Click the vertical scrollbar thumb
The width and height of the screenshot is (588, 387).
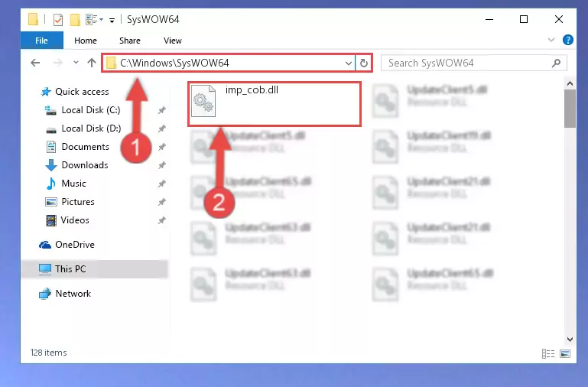570,109
